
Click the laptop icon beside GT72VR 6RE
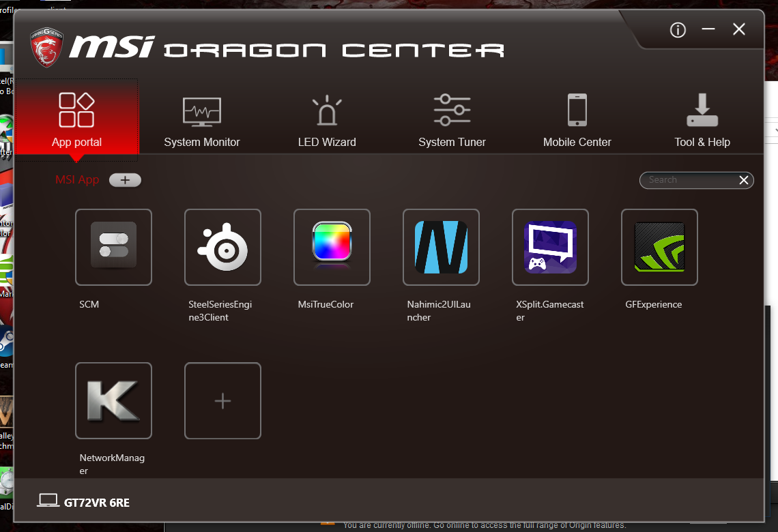pos(48,500)
